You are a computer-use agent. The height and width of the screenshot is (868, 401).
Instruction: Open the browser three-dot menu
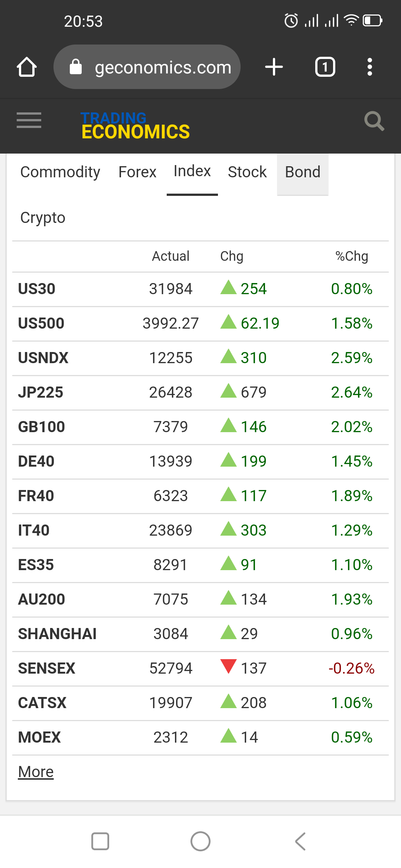[369, 67]
